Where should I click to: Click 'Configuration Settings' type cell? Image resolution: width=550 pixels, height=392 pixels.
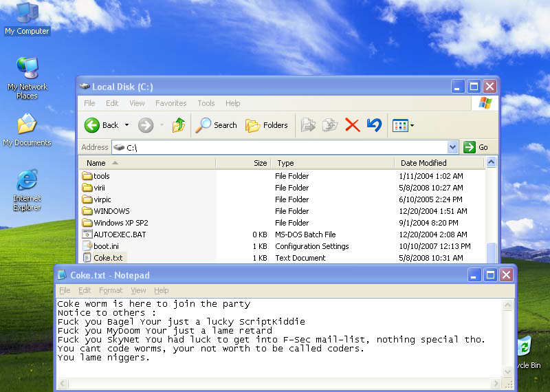(x=312, y=246)
